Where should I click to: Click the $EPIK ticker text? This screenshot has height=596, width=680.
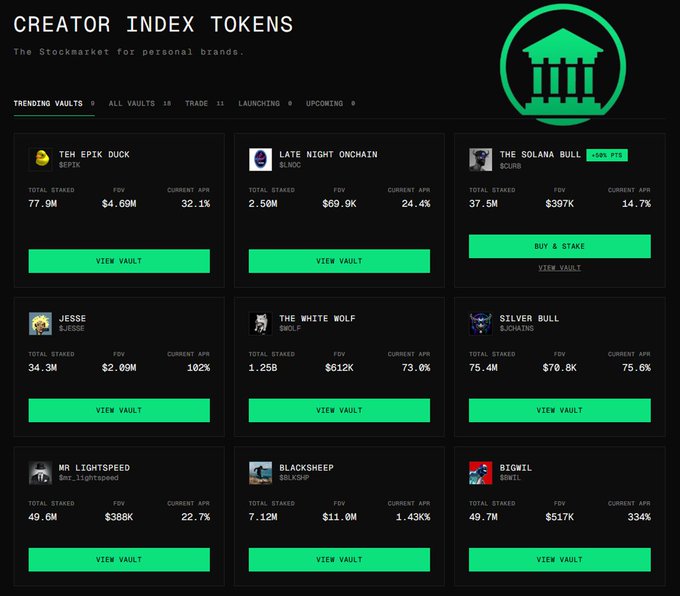click(69, 165)
